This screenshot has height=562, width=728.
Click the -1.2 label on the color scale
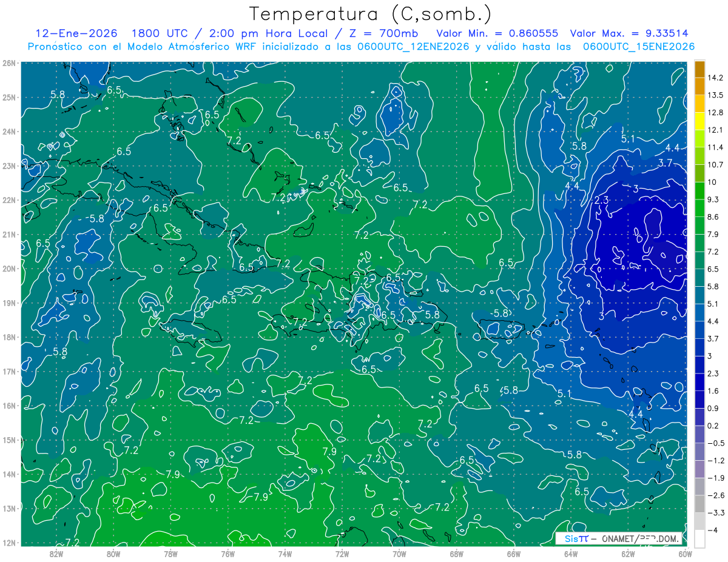point(716,461)
